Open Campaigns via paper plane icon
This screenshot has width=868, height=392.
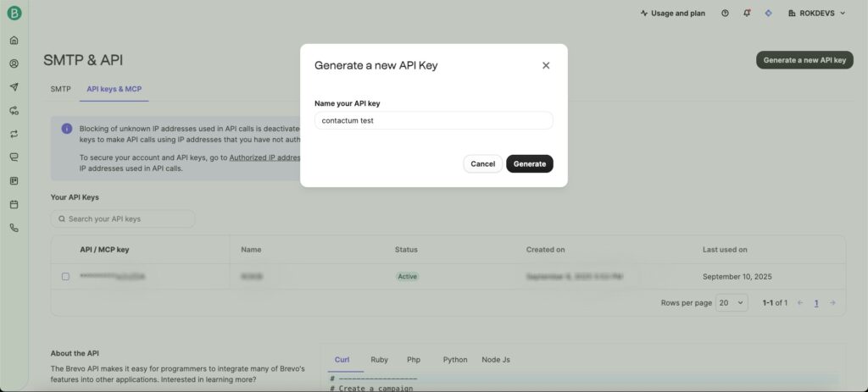click(x=14, y=87)
